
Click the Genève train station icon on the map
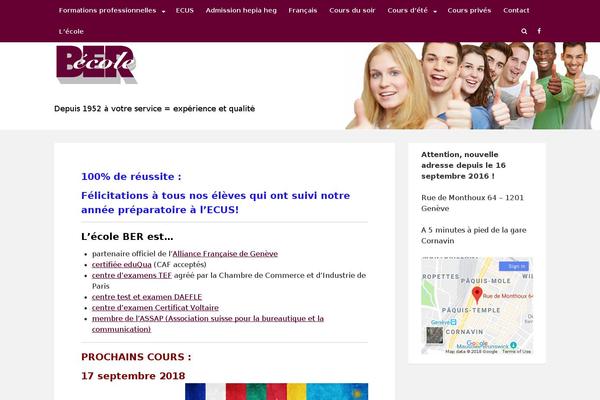click(453, 322)
